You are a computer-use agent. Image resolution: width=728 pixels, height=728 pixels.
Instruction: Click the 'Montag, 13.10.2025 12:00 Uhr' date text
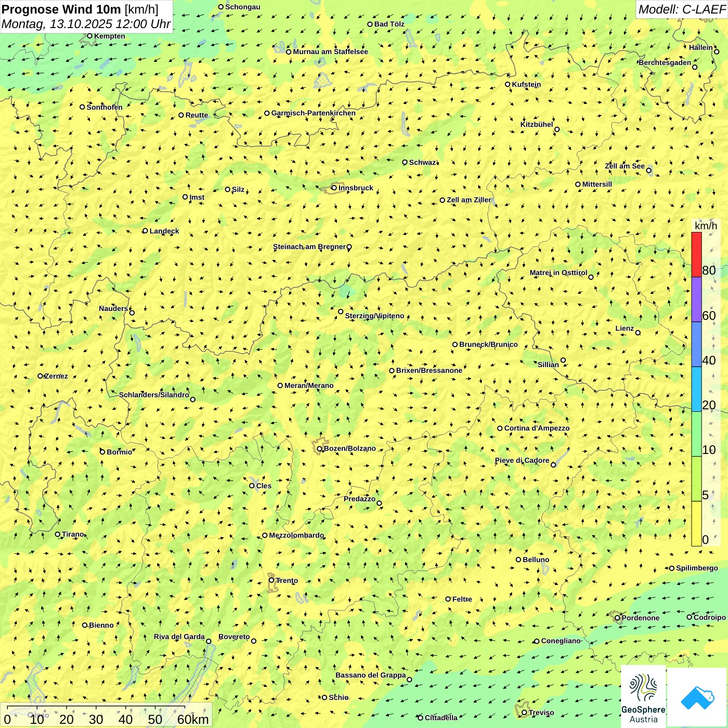pos(86,23)
